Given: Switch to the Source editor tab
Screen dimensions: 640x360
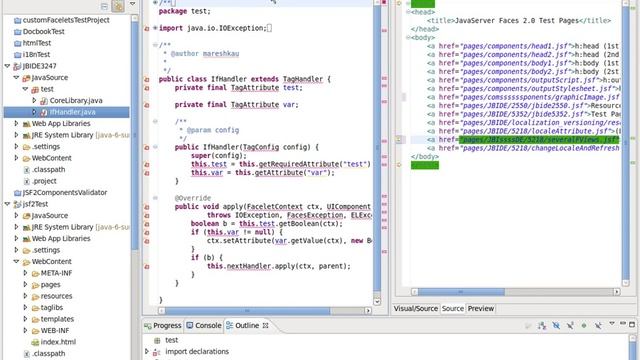Looking at the screenshot, I should click(x=453, y=309).
